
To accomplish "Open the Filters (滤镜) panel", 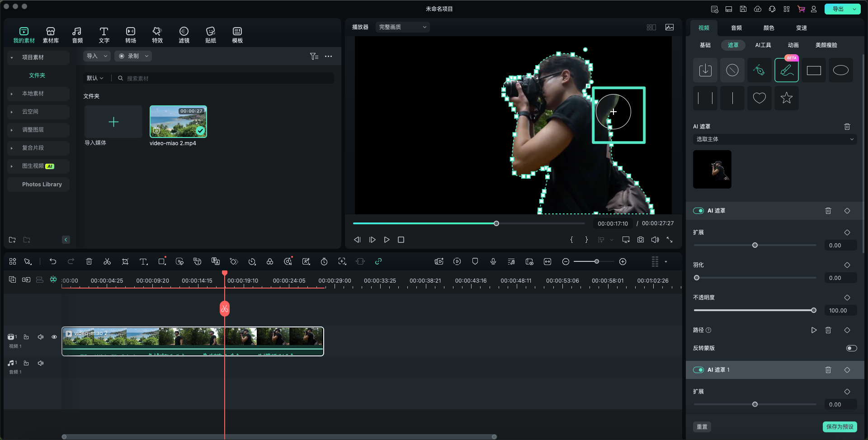I will tap(184, 34).
